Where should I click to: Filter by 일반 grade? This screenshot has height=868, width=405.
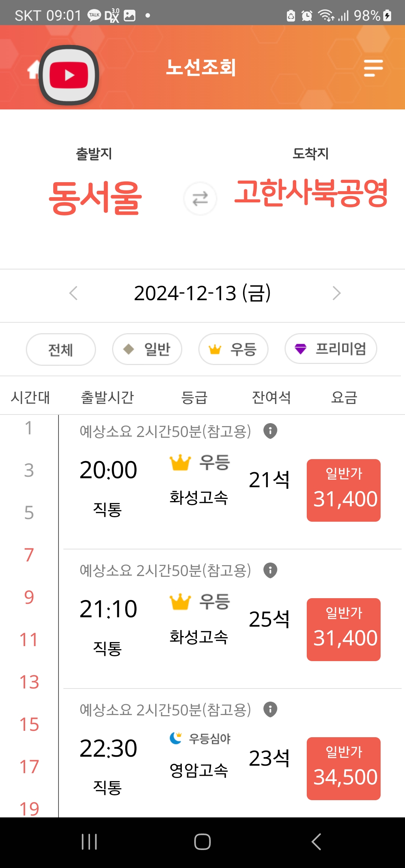pyautogui.click(x=147, y=349)
